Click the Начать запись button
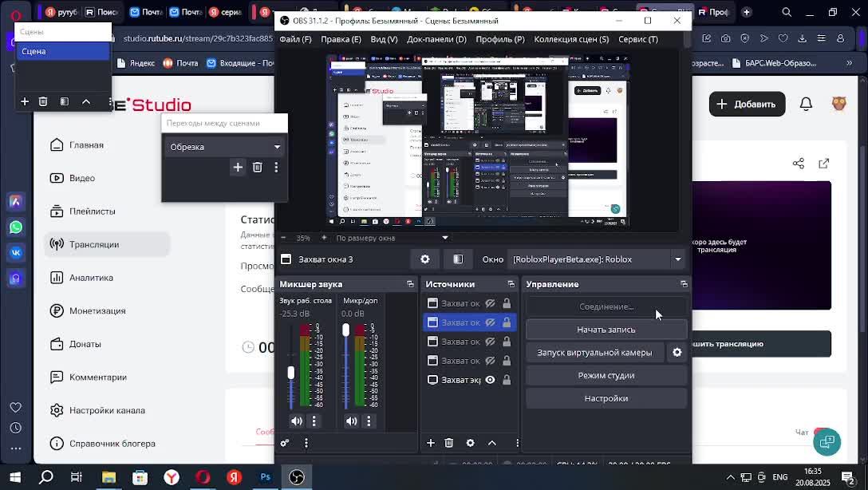 (x=606, y=330)
